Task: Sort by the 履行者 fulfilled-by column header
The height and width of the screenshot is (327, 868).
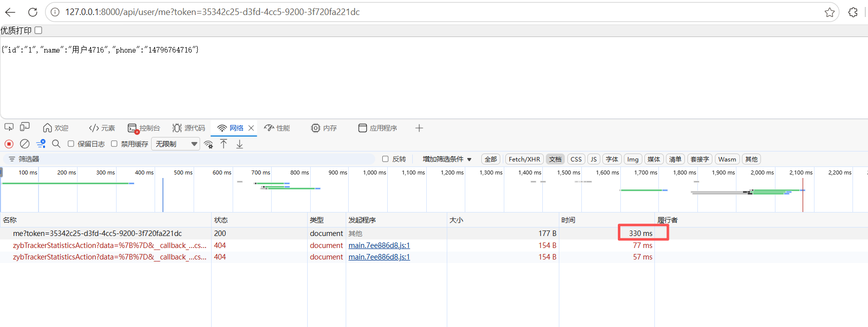Action: pos(761,220)
